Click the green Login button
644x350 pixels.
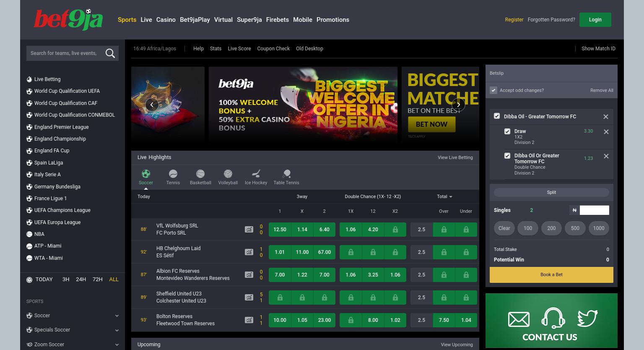tap(595, 20)
